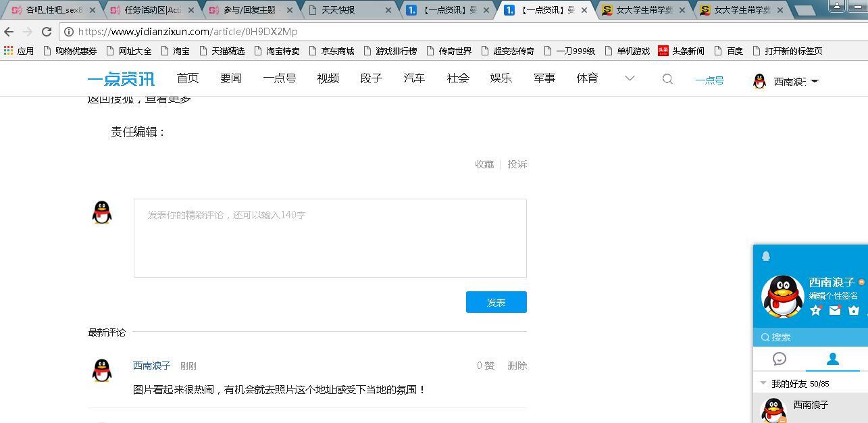Viewport: 868px width, 423px height.
Task: Click the 发表 publish button
Action: click(x=496, y=302)
